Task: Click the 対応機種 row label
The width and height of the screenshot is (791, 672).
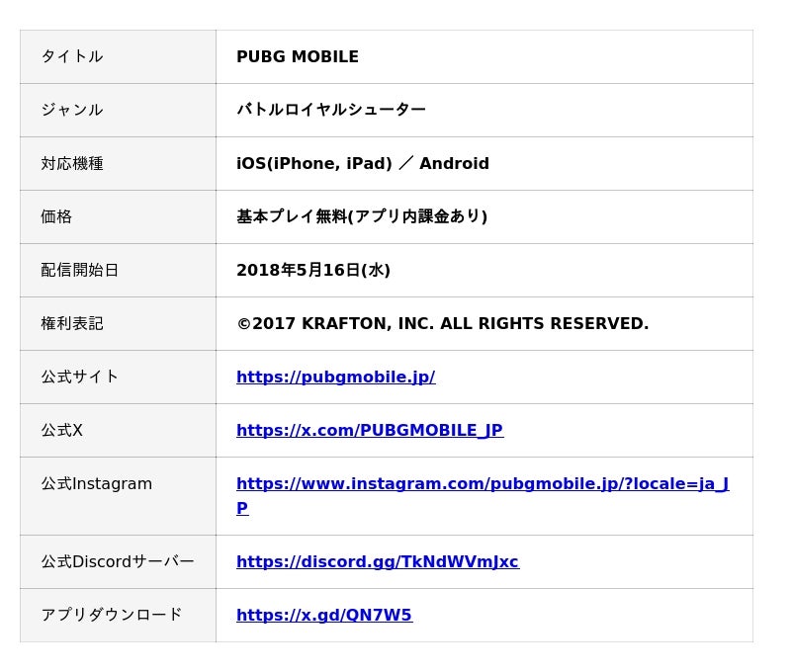Action: [x=71, y=163]
